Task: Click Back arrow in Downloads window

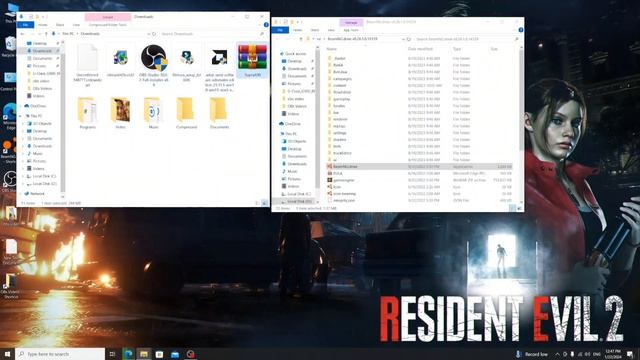Action: [x=22, y=34]
